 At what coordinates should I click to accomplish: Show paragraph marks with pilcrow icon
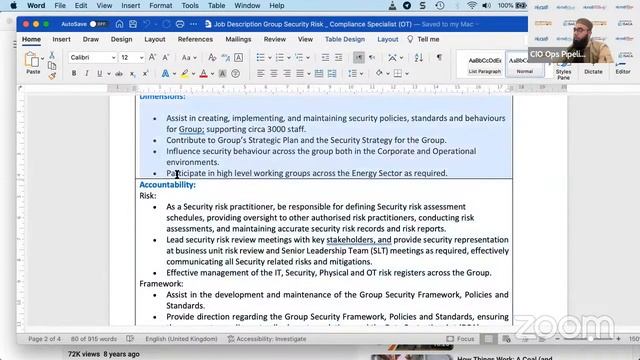439,58
